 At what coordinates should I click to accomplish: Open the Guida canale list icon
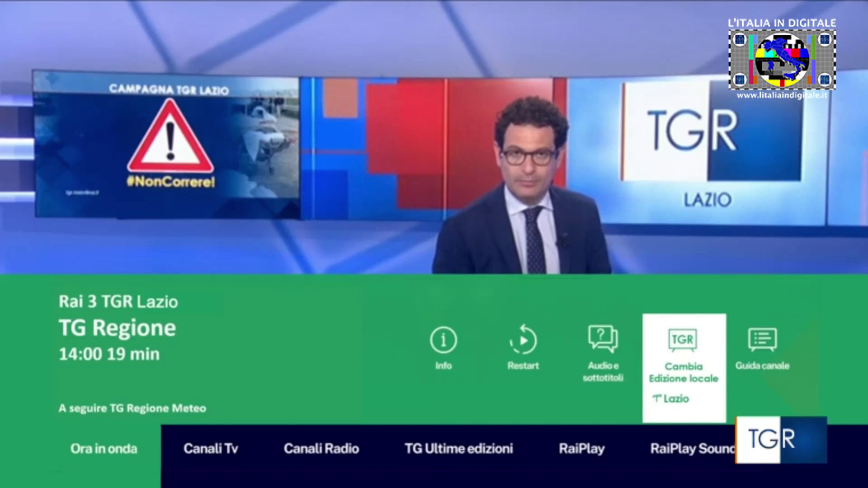coord(763,340)
